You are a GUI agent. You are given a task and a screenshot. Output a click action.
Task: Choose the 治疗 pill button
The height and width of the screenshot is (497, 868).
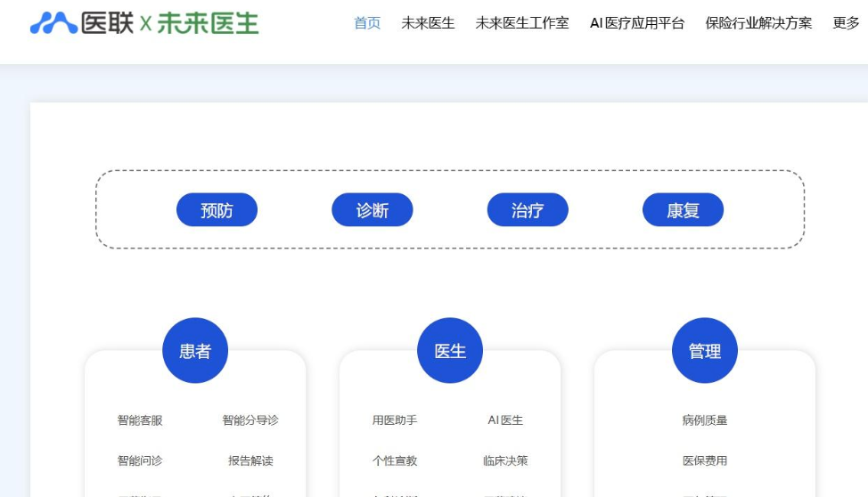[x=528, y=210]
